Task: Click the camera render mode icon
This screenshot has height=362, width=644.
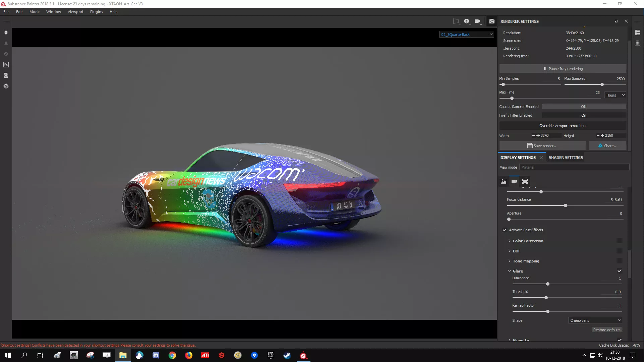Action: tap(491, 21)
